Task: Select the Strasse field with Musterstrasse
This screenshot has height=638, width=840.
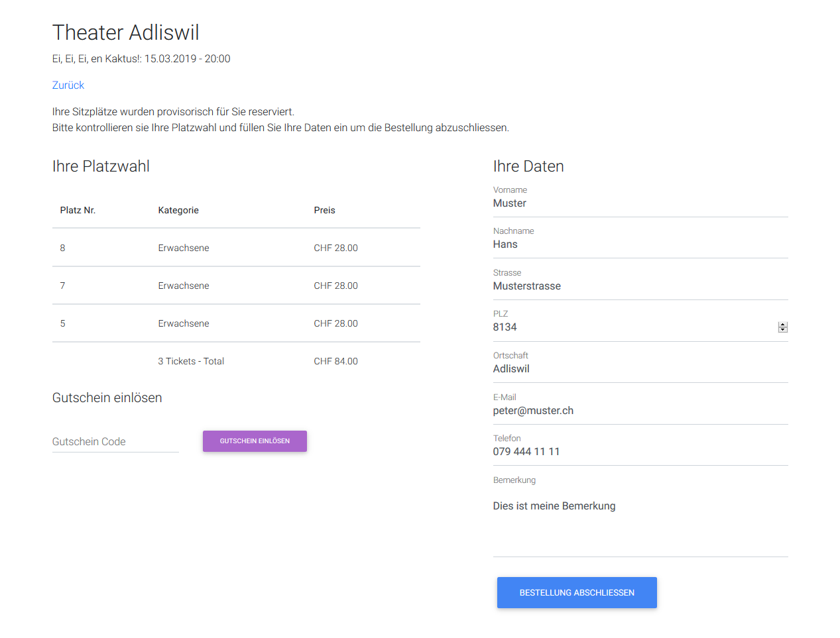Action: tap(640, 286)
